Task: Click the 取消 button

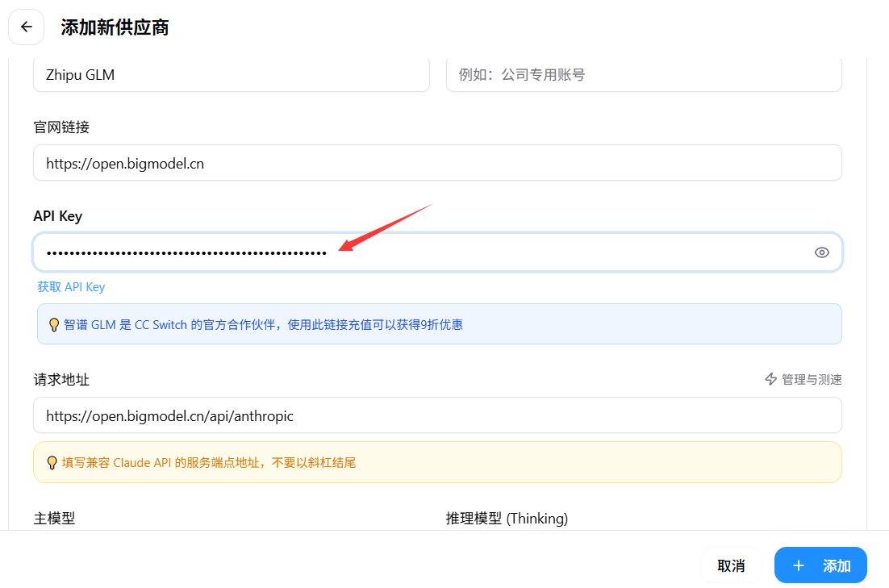Action: coord(731,565)
